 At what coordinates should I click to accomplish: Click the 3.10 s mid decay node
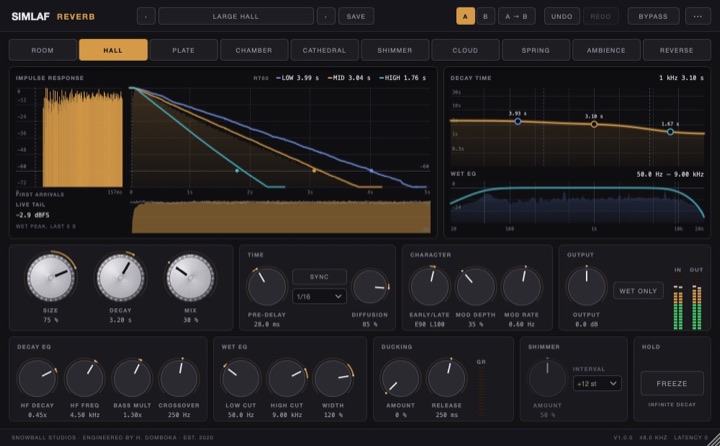pyautogui.click(x=594, y=124)
